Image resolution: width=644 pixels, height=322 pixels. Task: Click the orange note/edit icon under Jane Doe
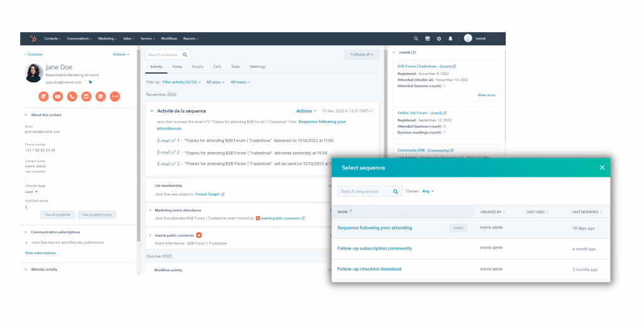click(43, 96)
